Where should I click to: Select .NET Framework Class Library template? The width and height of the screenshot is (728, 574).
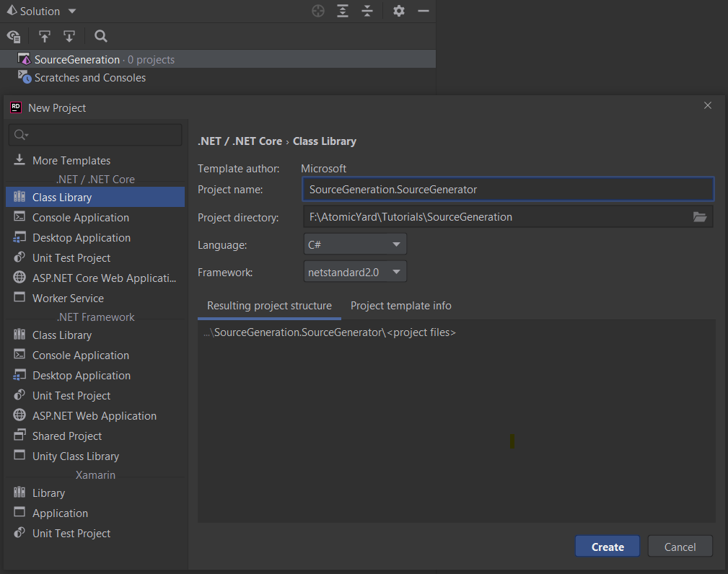click(95, 335)
